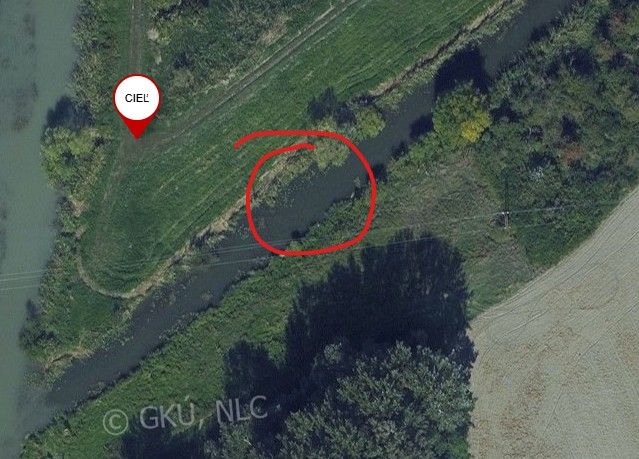
Task: Click the utility pole in the meadow
Action: (505, 218)
